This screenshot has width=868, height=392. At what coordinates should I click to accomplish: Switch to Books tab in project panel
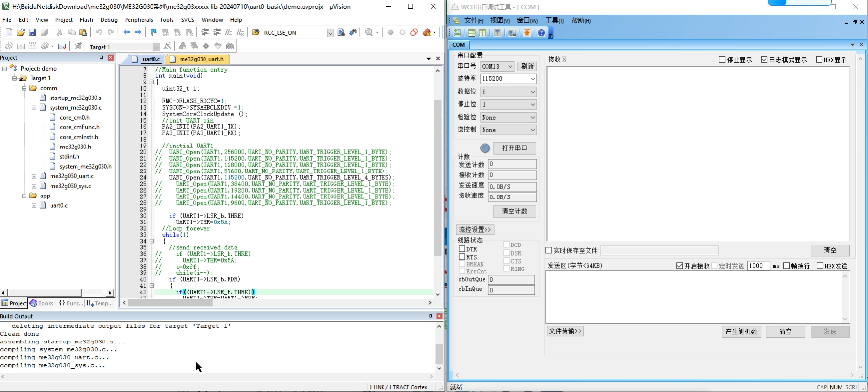click(x=42, y=303)
